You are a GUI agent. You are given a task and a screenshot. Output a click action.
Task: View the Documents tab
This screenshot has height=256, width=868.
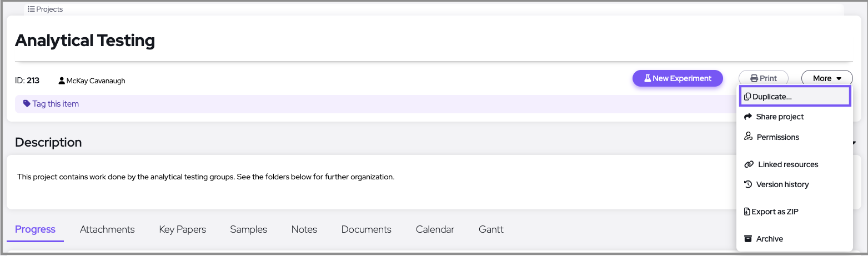[366, 229]
